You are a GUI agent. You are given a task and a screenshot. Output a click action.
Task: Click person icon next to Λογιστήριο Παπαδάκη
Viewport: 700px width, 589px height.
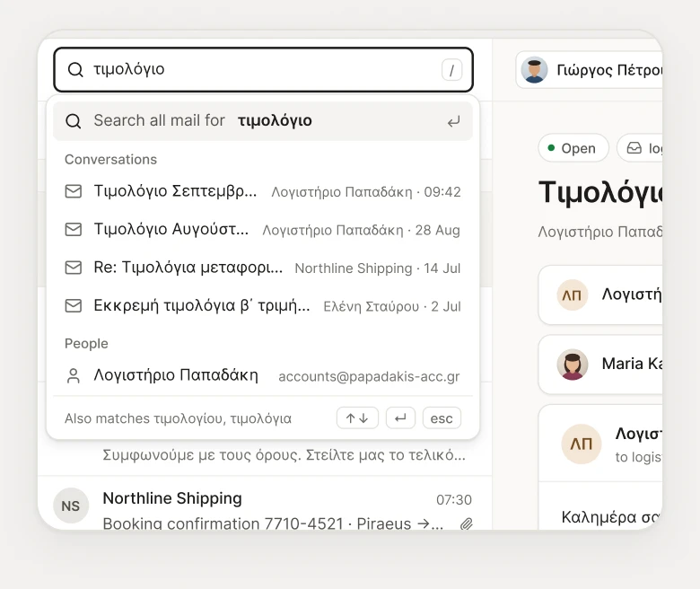[x=74, y=376]
